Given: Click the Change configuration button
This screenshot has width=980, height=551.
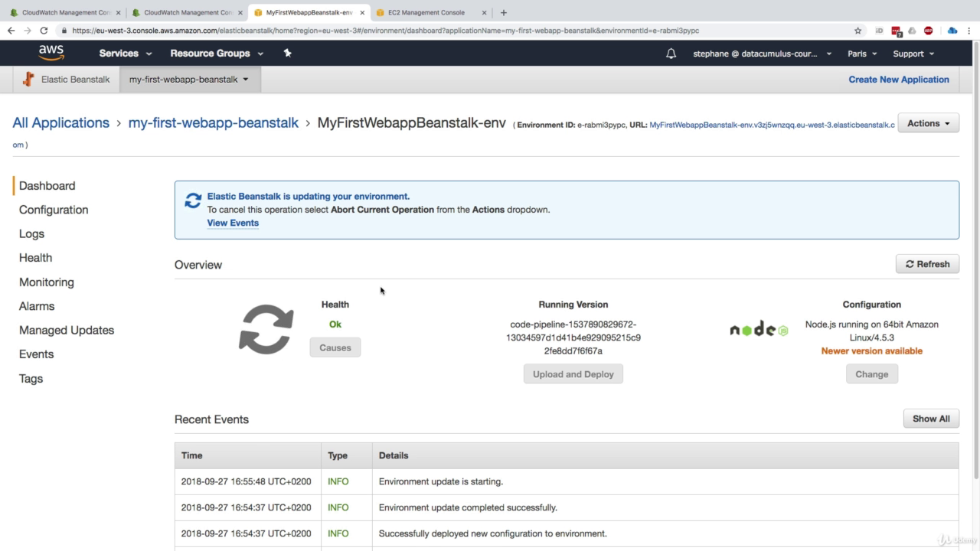Looking at the screenshot, I should (872, 374).
